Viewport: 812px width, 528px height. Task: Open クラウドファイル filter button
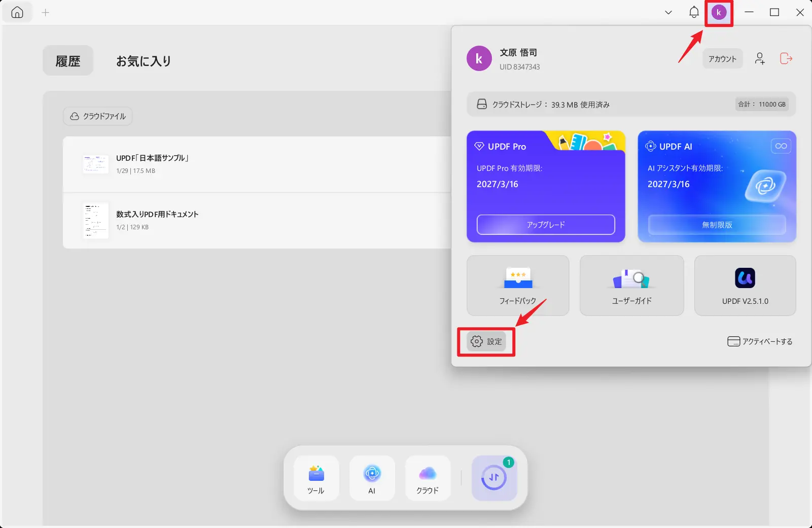98,116
